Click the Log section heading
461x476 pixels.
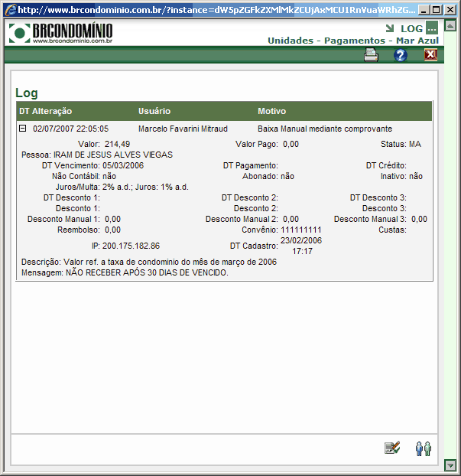tap(27, 93)
